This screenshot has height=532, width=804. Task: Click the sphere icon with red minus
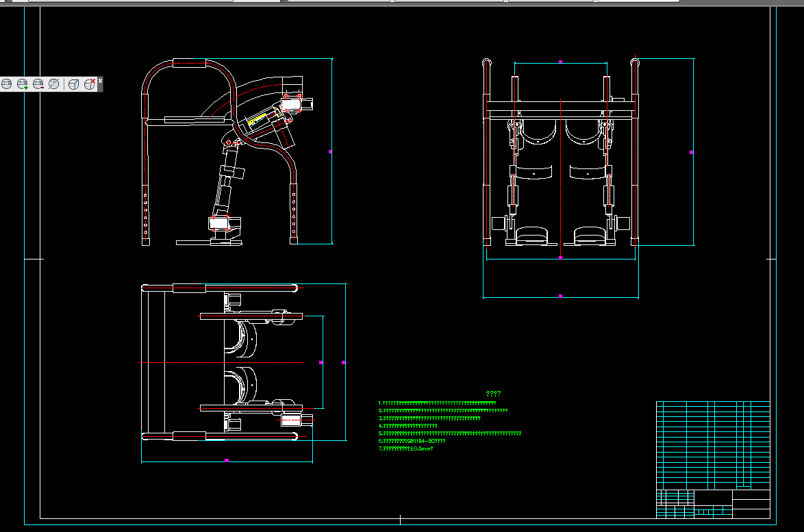(38, 84)
